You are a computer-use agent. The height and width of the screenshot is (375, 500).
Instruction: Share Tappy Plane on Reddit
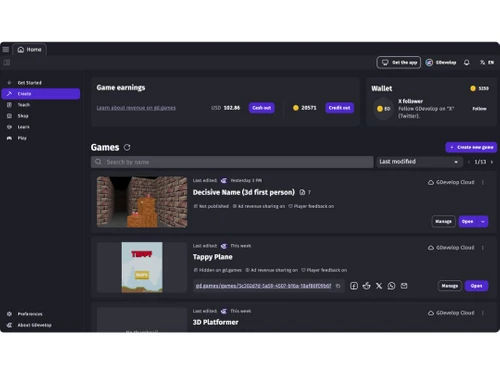point(366,286)
